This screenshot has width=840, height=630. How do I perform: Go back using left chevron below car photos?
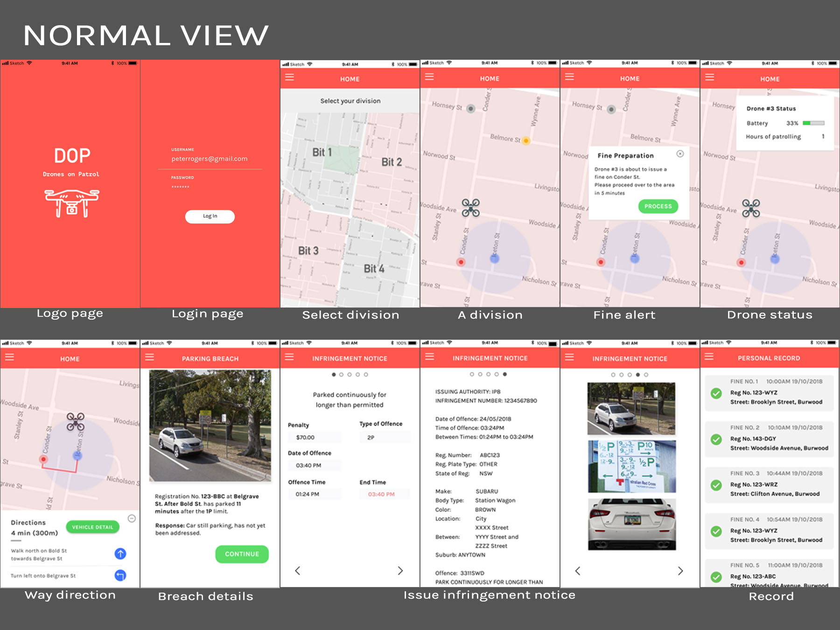pos(578,571)
